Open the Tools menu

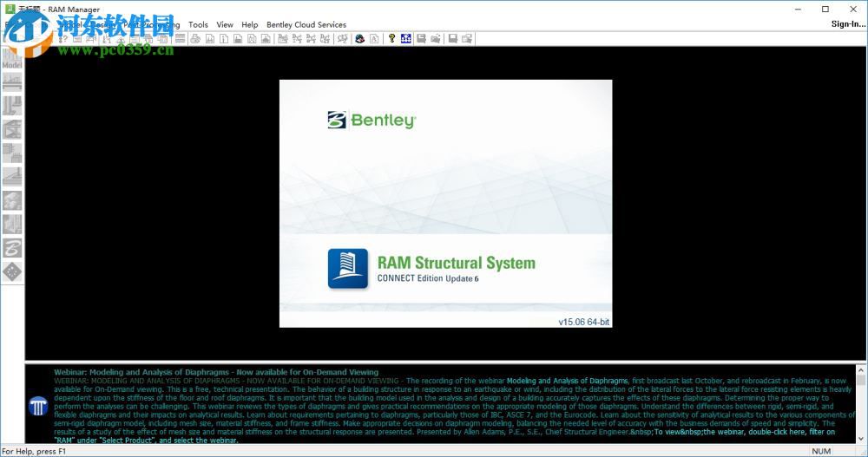coord(198,24)
